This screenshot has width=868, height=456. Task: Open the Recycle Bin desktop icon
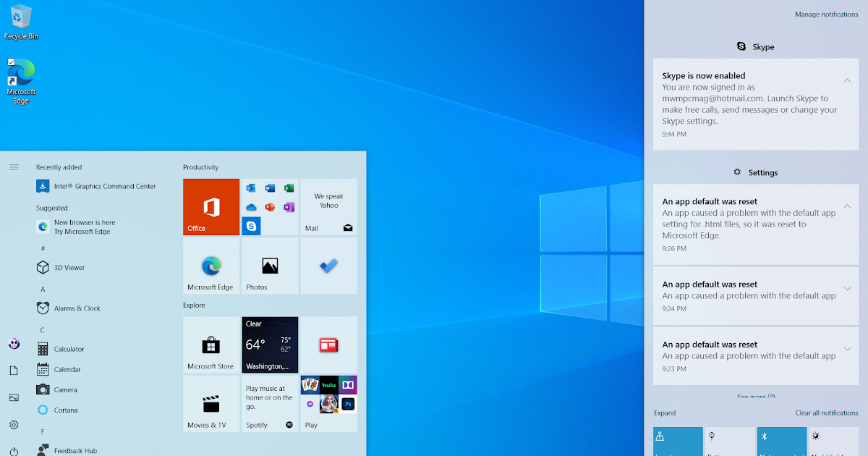pos(21,22)
